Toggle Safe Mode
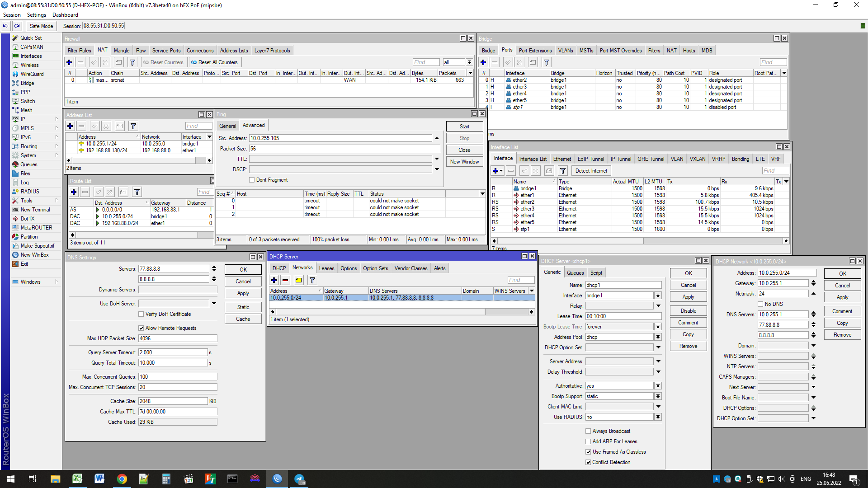868x488 pixels. tap(41, 26)
